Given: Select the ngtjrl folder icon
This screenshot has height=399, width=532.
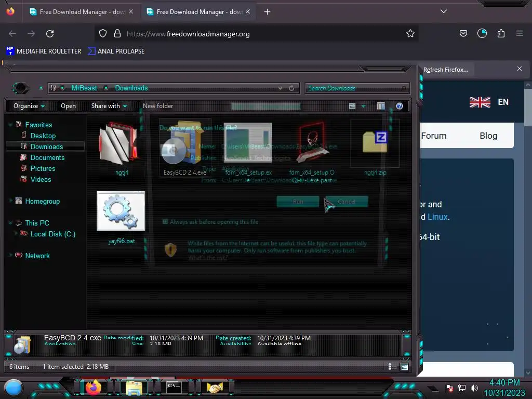Looking at the screenshot, I should 118,142.
